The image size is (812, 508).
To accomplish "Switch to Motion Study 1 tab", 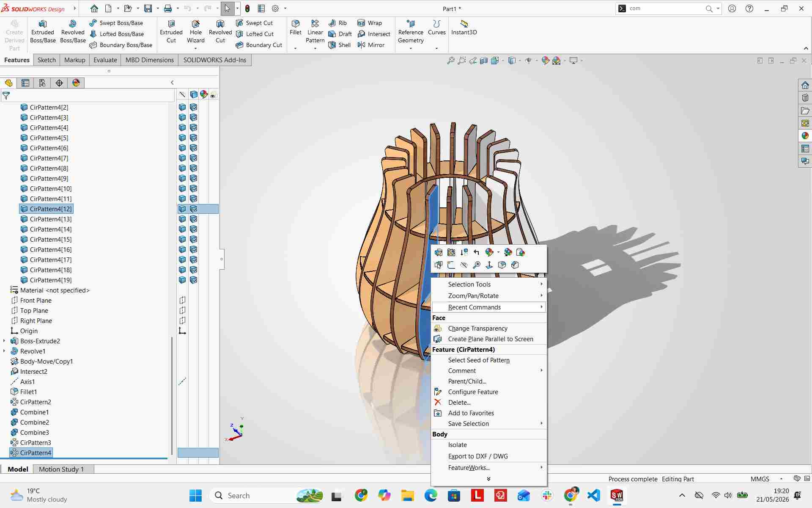I will tap(61, 469).
